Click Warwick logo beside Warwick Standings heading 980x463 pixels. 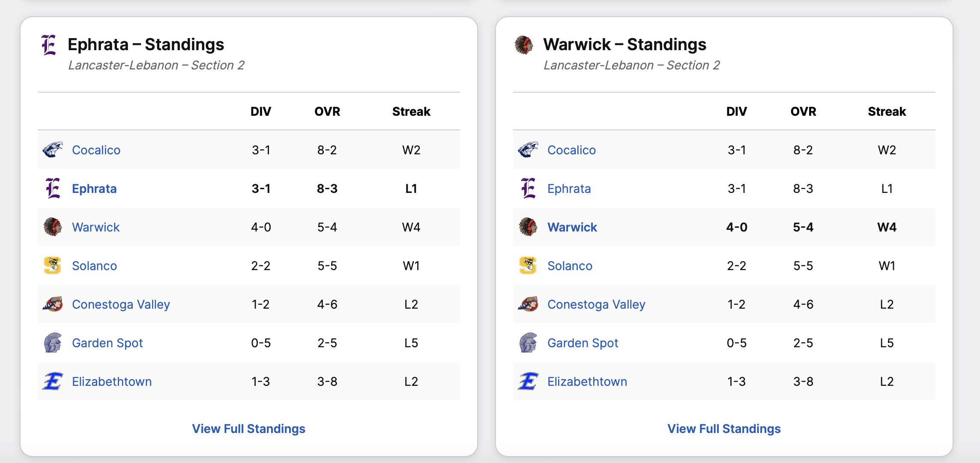pos(523,45)
